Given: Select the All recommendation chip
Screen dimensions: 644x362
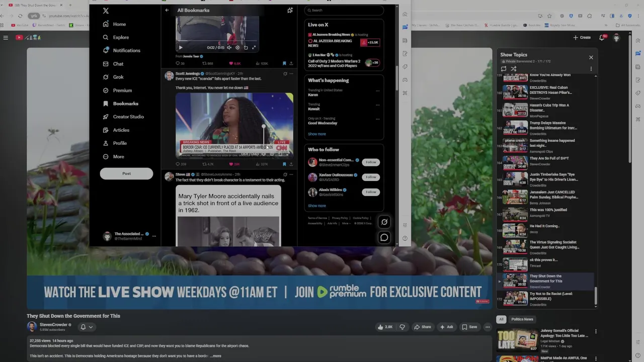Looking at the screenshot, I should click(x=501, y=319).
